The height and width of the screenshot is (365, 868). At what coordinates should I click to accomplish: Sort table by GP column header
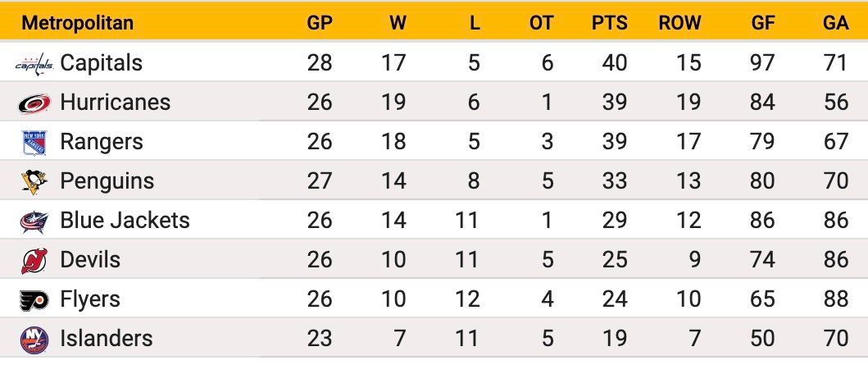[320, 23]
